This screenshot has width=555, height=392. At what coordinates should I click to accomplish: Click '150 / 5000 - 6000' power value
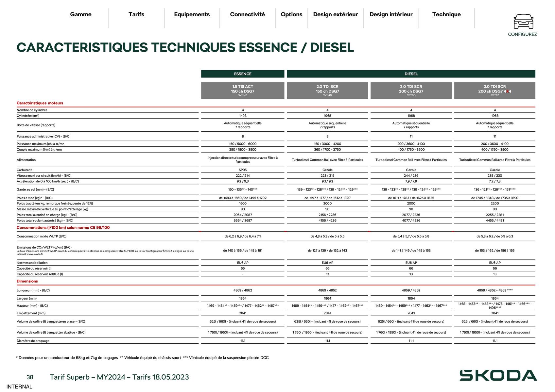coord(243,144)
